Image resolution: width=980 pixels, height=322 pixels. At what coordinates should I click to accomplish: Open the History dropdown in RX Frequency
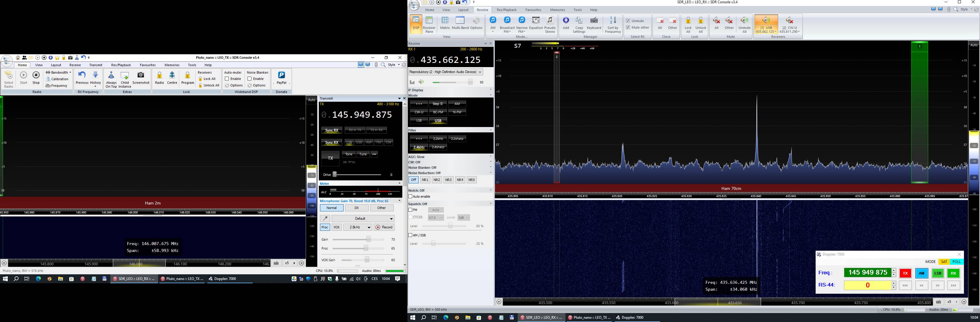(x=95, y=79)
